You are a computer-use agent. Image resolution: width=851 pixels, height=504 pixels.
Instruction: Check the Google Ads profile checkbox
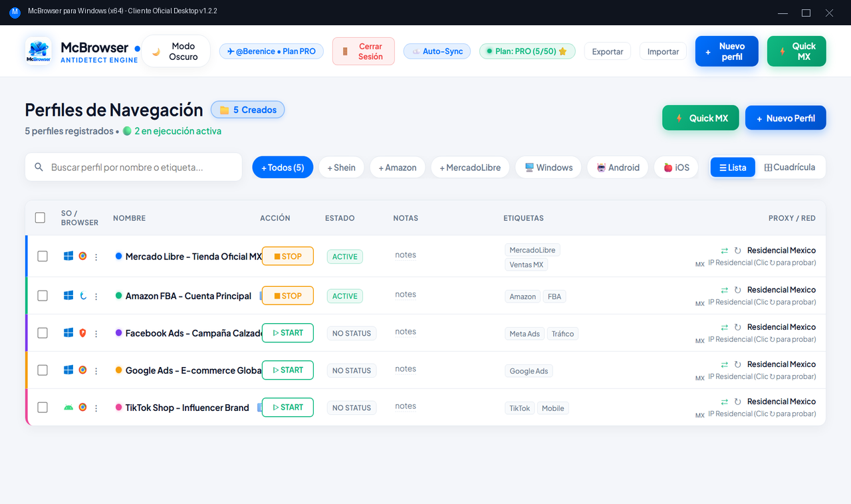[43, 370]
